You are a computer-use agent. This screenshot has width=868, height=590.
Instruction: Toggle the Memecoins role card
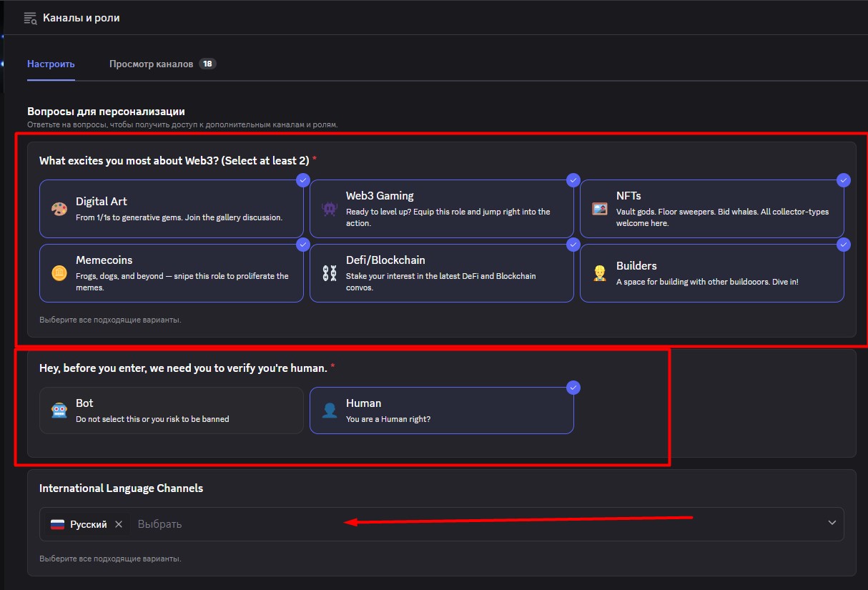point(172,273)
